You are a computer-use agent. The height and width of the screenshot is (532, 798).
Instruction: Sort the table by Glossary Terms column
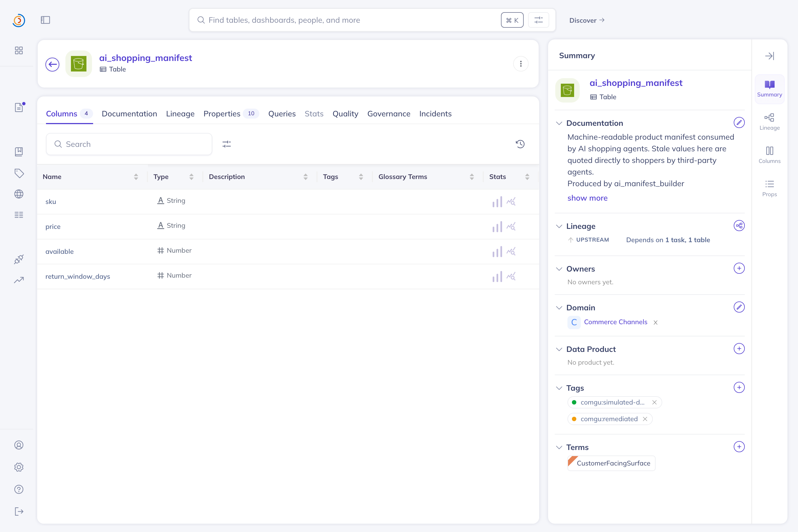point(472,177)
